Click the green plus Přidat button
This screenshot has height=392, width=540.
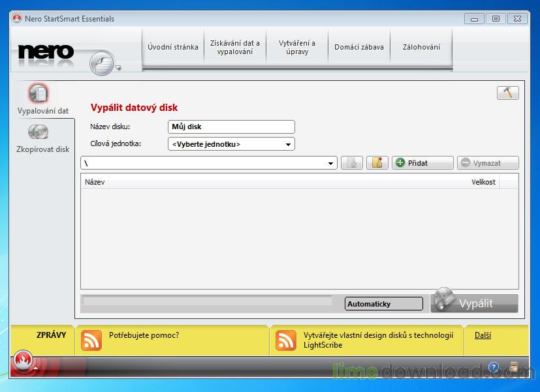[422, 162]
